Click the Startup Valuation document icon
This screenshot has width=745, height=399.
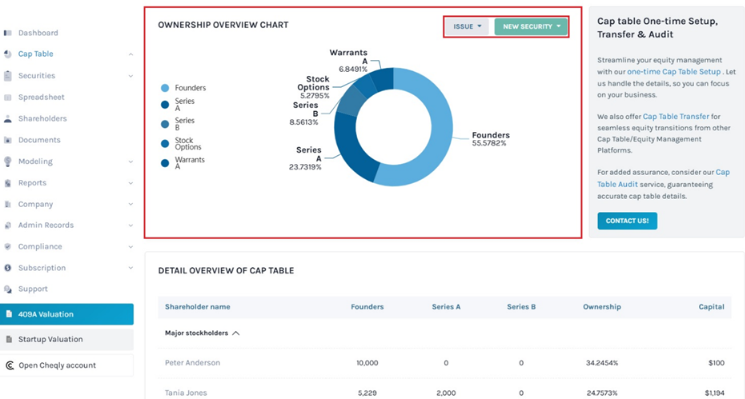[9, 339]
